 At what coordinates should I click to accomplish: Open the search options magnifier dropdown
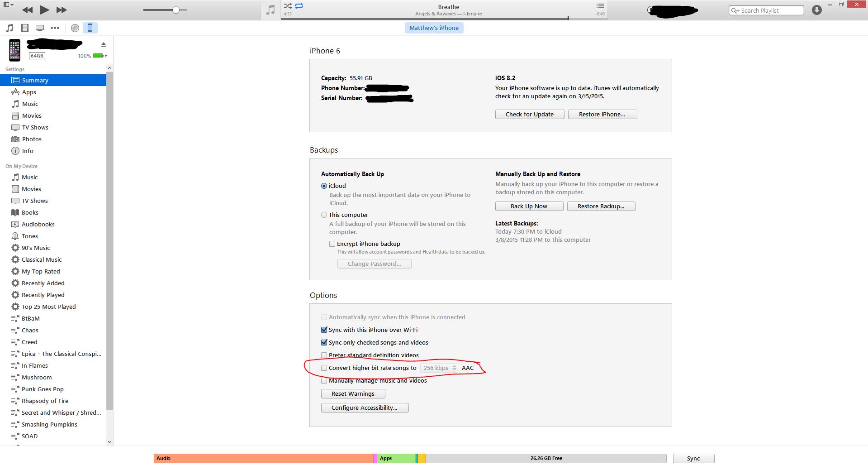[735, 10]
